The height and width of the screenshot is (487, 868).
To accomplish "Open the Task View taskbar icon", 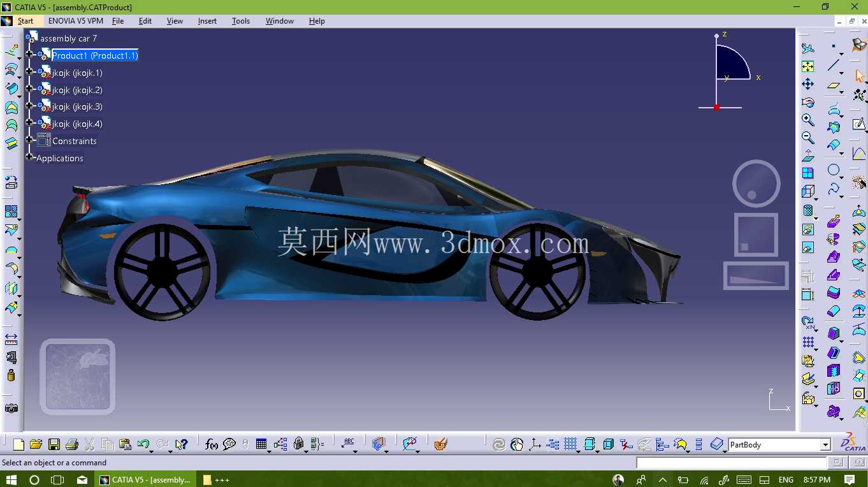I will 57,479.
